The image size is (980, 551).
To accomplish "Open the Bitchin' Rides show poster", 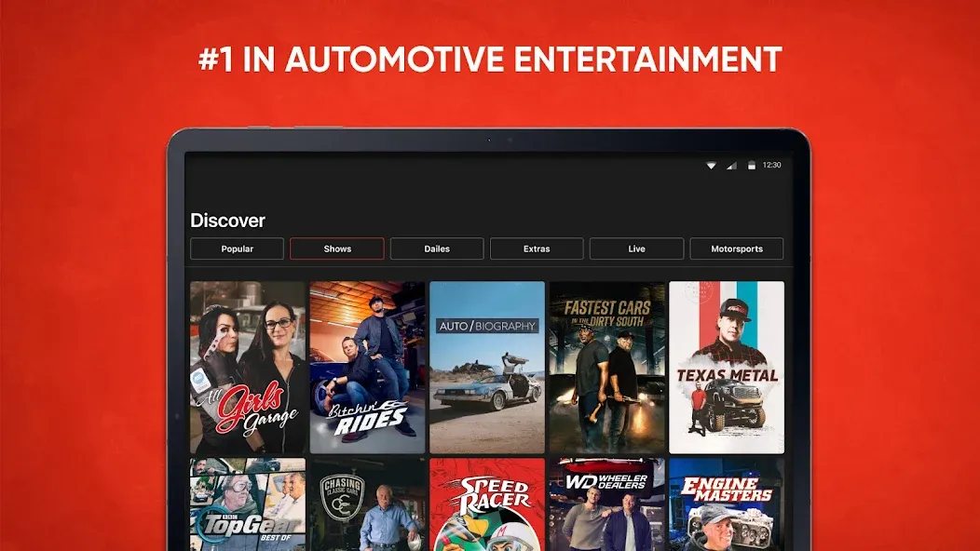I will click(x=367, y=368).
